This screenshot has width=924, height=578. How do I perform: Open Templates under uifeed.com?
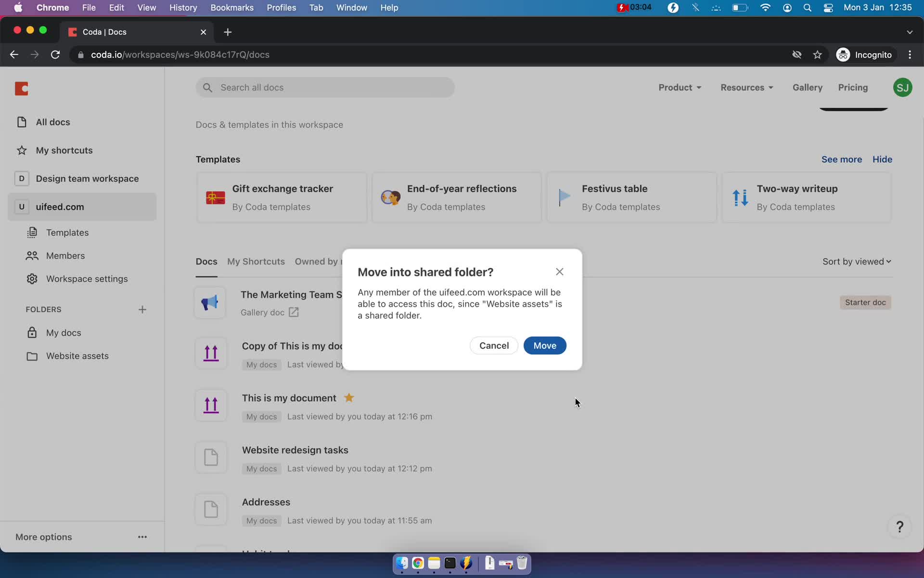[67, 233]
